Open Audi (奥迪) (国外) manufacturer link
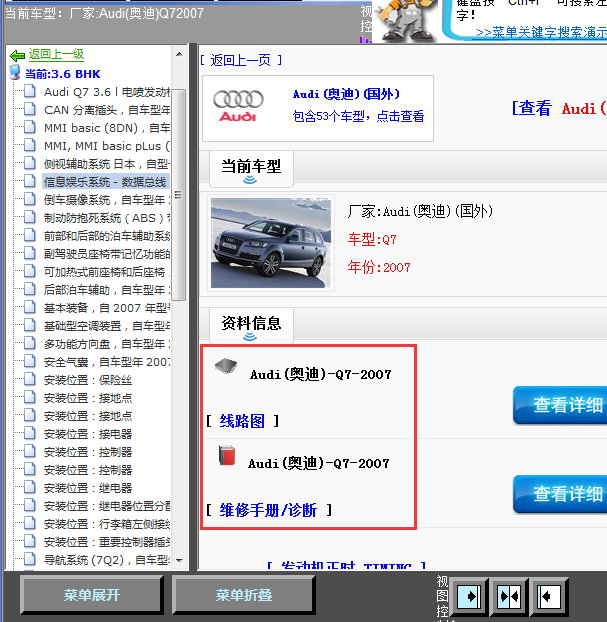Viewport: 607px width, 622px height. point(346,94)
